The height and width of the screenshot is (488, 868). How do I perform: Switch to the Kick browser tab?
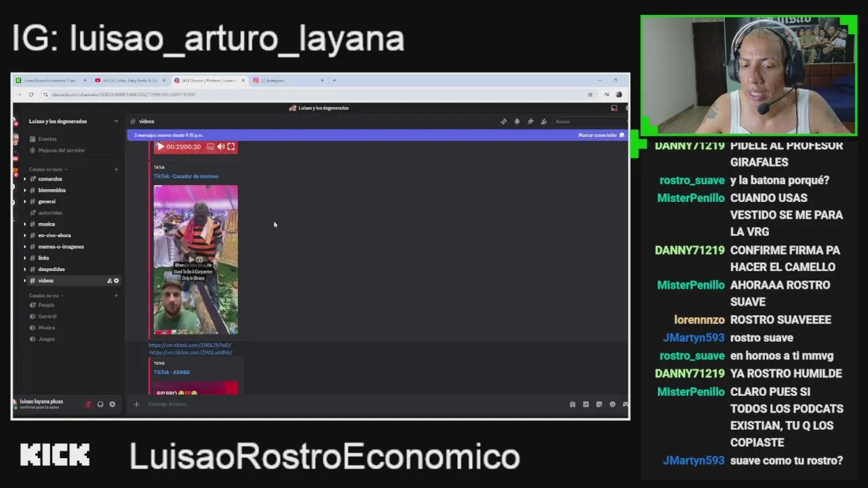50,81
